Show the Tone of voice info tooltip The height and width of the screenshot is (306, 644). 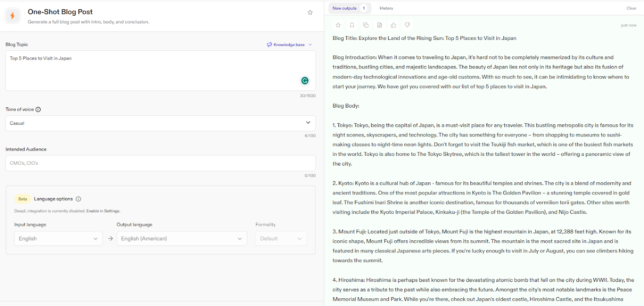38,110
